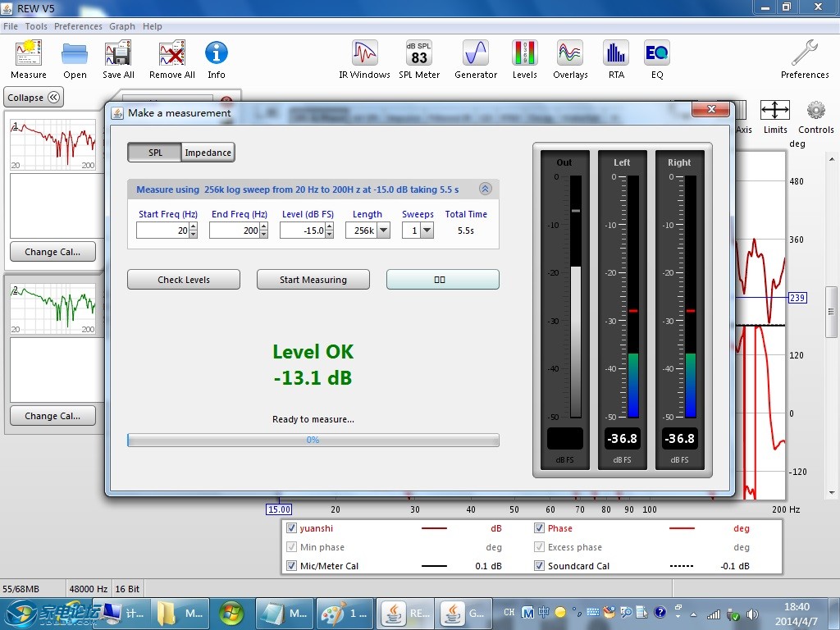The image size is (840, 630).
Task: Open the Graph menu
Action: (x=122, y=26)
